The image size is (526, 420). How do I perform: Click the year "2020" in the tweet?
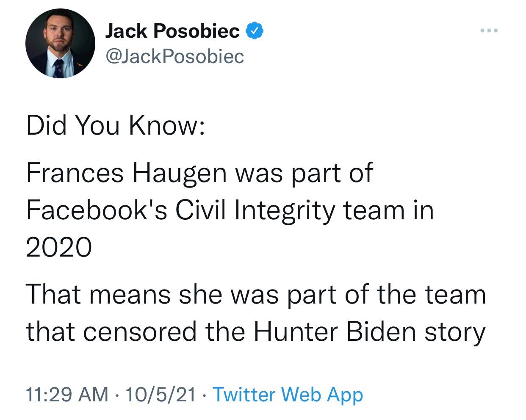59,247
